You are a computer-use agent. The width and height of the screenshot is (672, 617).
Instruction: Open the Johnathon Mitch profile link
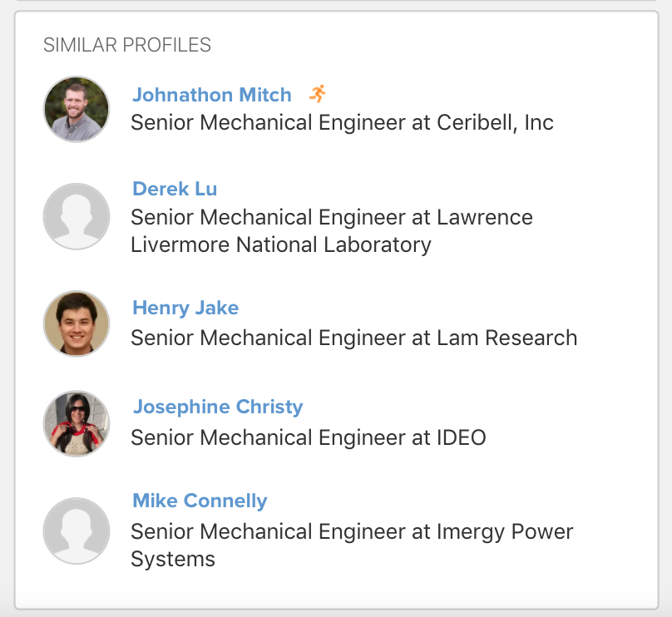click(212, 95)
